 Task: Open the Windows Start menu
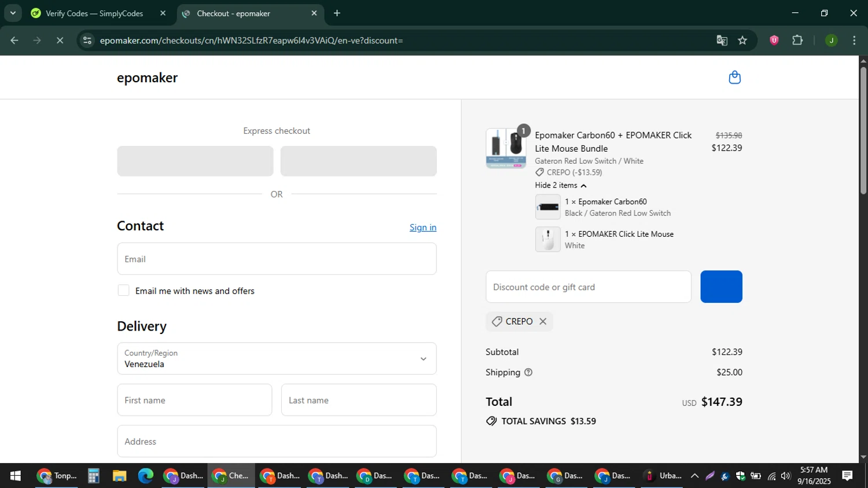point(16,476)
